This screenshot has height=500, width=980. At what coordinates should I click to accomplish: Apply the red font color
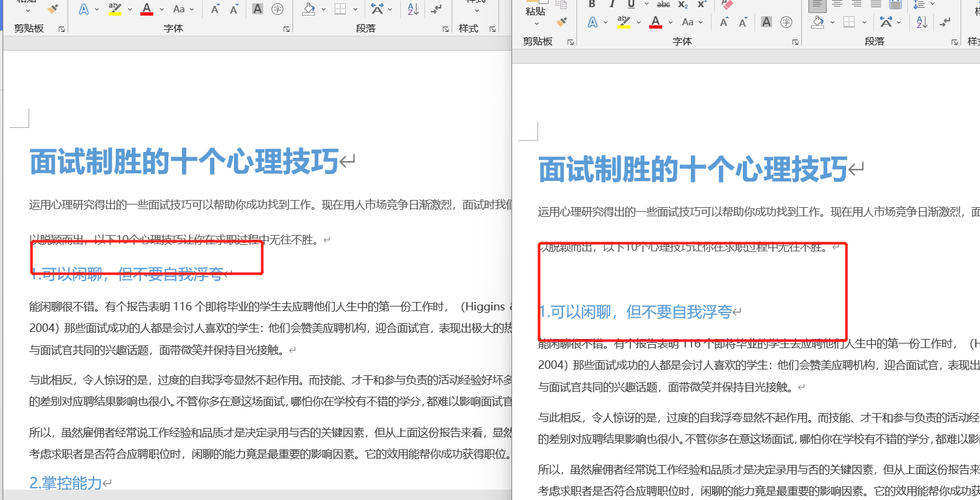655,21
